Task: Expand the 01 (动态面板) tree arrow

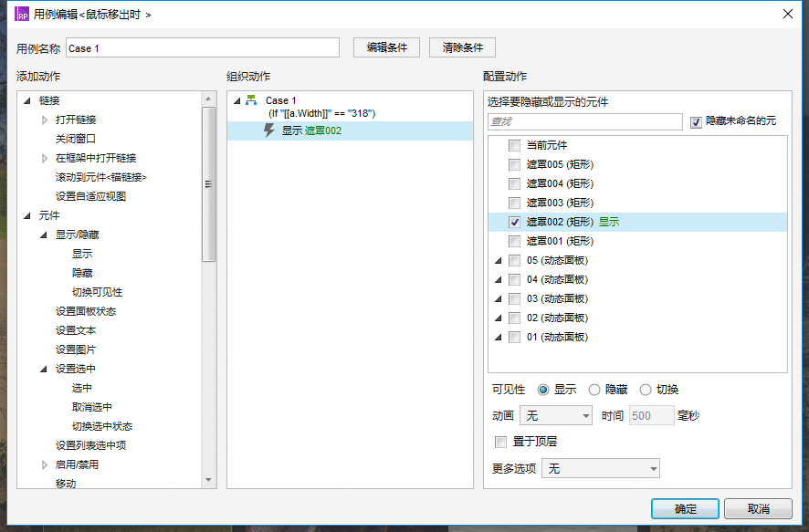Action: [498, 337]
